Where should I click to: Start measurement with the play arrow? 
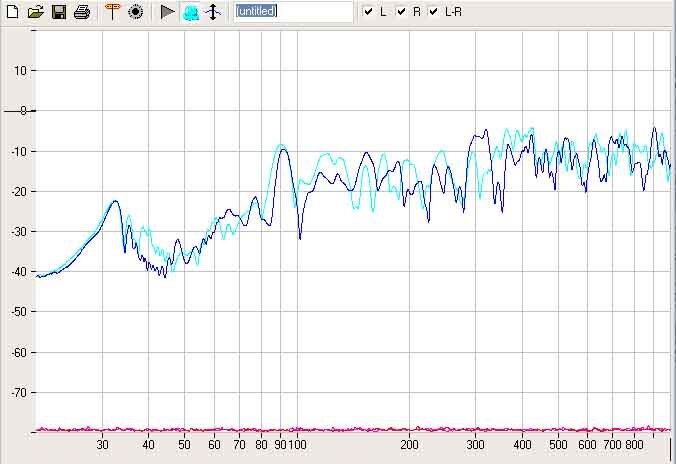167,12
